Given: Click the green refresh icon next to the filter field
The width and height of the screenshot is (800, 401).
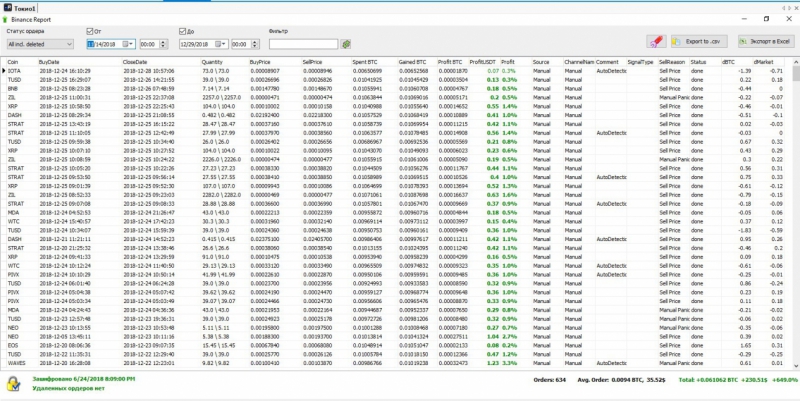Looking at the screenshot, I should 346,44.
